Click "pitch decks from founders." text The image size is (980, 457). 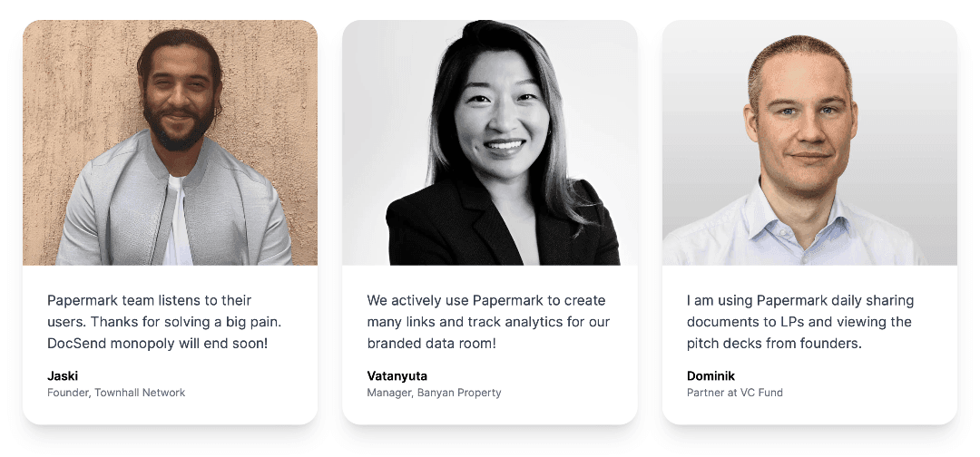click(774, 344)
